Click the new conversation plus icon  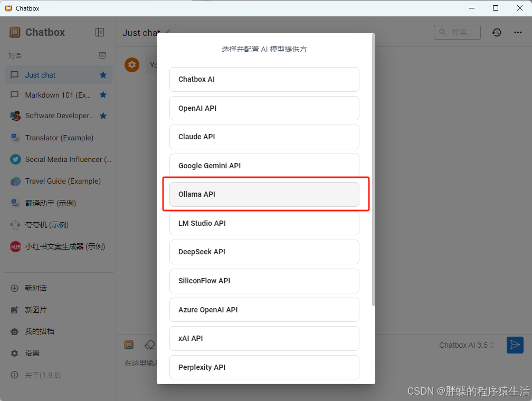pyautogui.click(x=15, y=289)
